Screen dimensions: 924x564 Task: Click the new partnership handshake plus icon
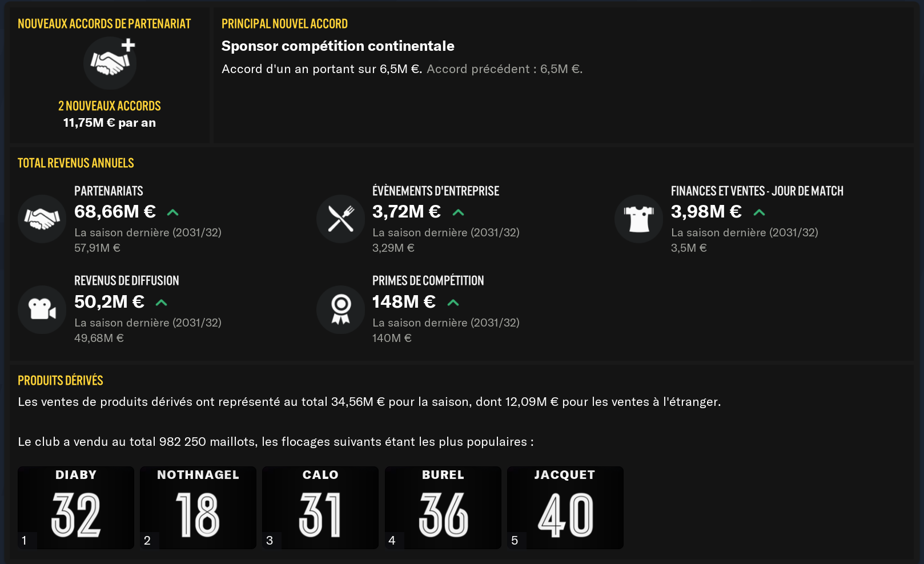[x=110, y=63]
